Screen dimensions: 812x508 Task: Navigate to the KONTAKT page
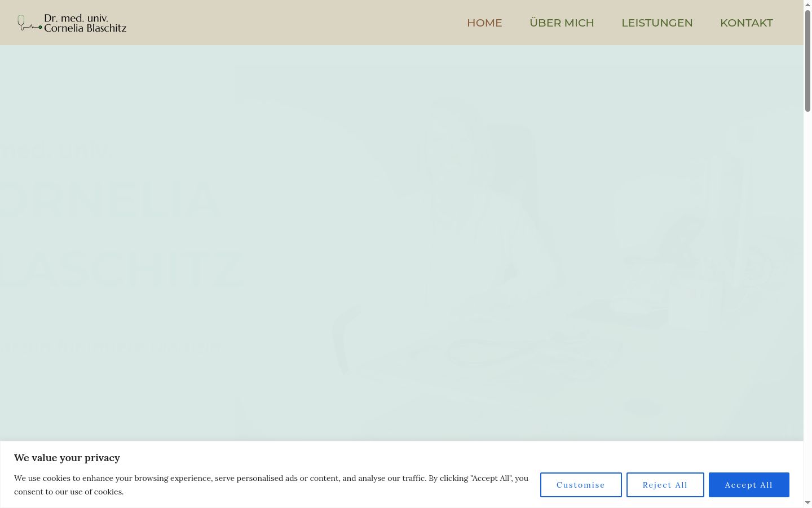[747, 23]
